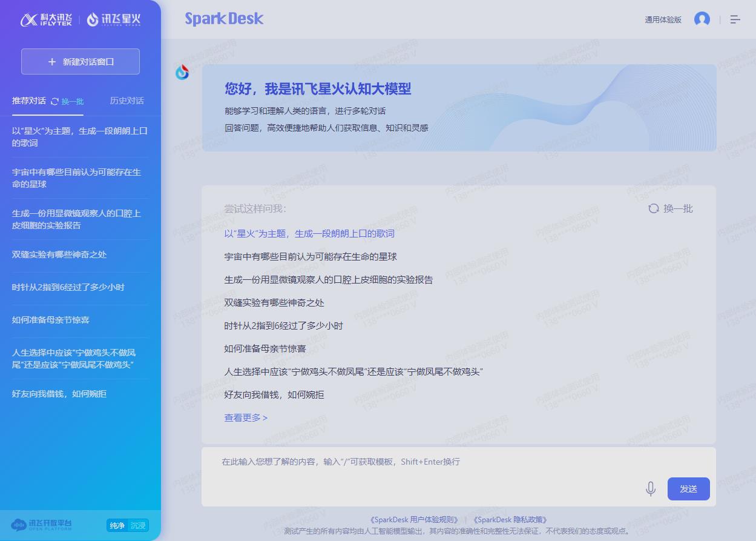Click the SparkDesk logo in the header

pos(224,19)
